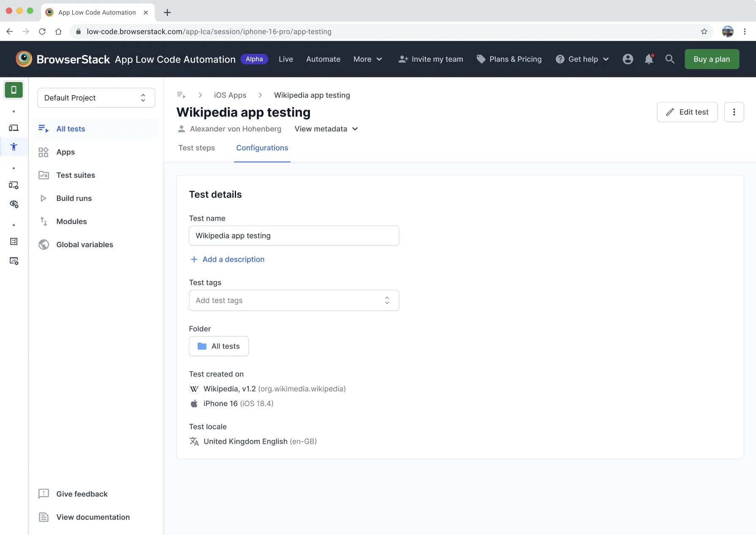Switch to the Test steps tab

point(196,148)
